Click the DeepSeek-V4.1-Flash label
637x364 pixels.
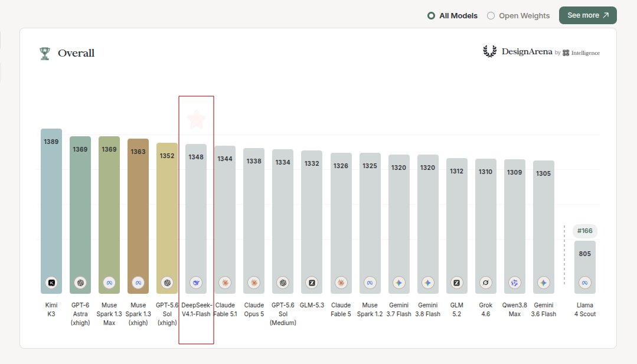coord(196,310)
